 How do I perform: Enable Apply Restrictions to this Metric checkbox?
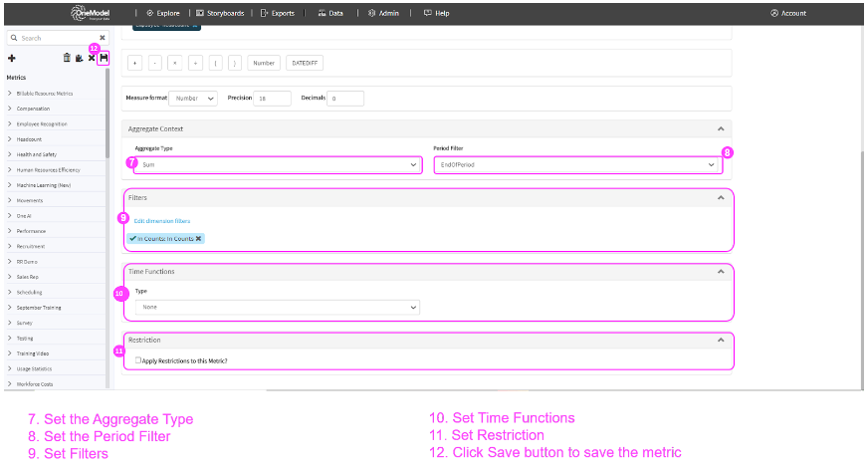tap(138, 359)
